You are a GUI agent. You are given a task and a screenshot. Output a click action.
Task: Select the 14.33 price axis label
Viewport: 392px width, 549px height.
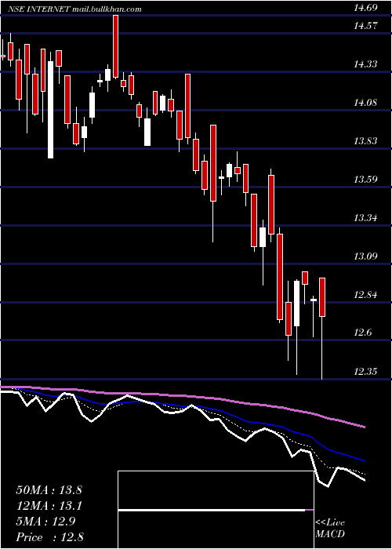coord(365,64)
